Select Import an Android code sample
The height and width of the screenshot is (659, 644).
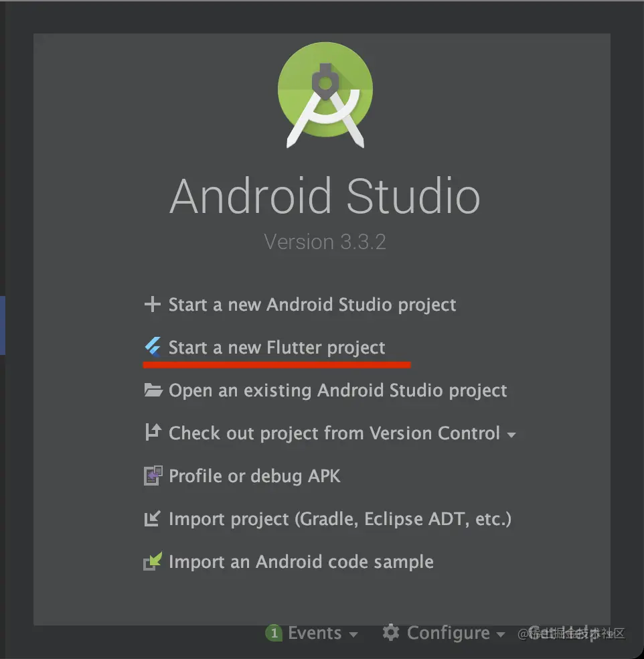[x=301, y=562]
